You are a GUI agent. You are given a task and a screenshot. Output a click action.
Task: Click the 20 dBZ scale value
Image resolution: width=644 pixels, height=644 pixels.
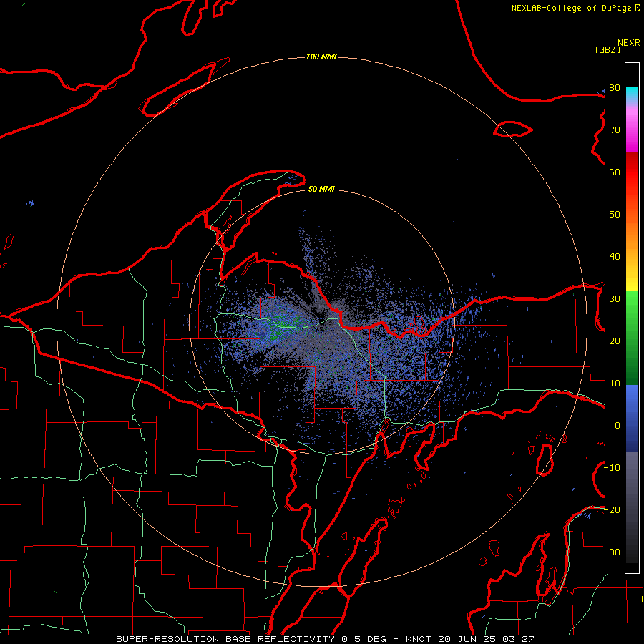(615, 341)
